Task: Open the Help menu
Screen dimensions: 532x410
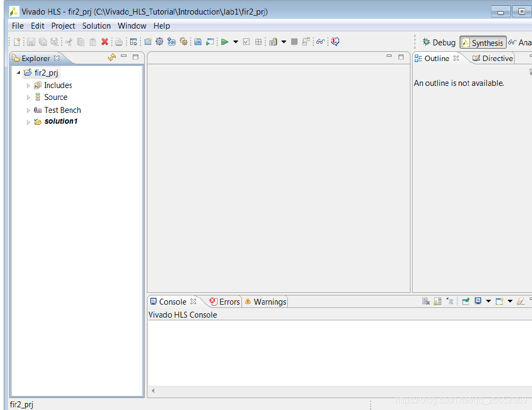Action: coord(161,26)
